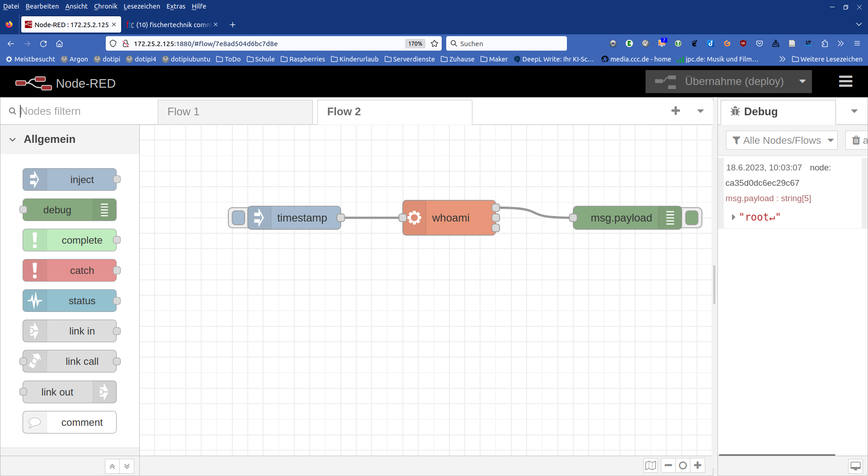Open the Datei browser menu

tap(11, 6)
